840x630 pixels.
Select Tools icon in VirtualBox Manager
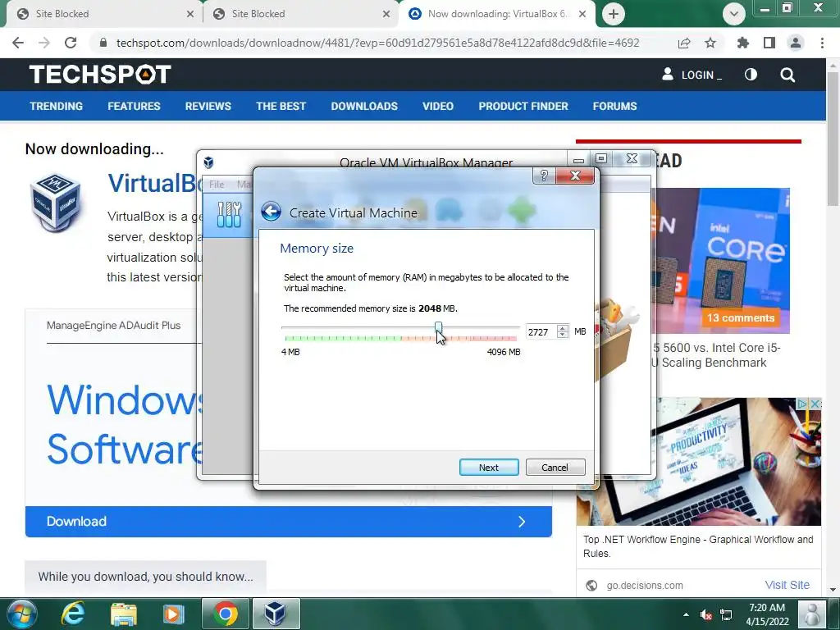pyautogui.click(x=229, y=215)
